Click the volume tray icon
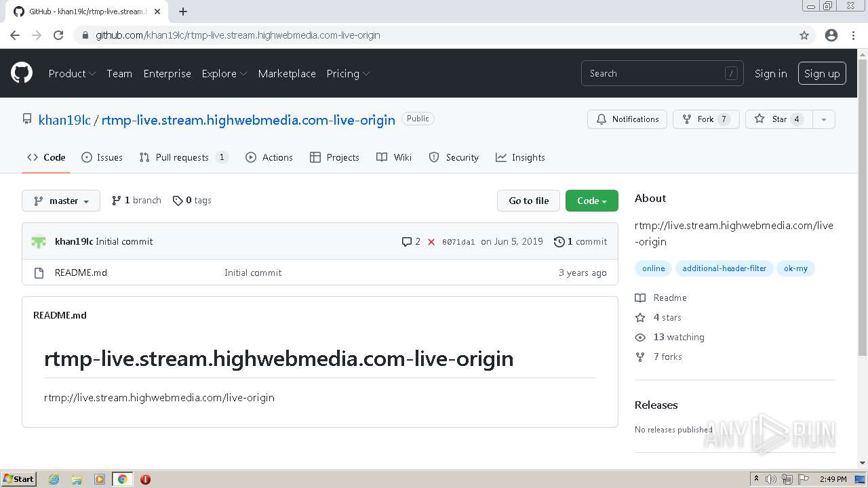The height and width of the screenshot is (488, 868). coord(771,479)
